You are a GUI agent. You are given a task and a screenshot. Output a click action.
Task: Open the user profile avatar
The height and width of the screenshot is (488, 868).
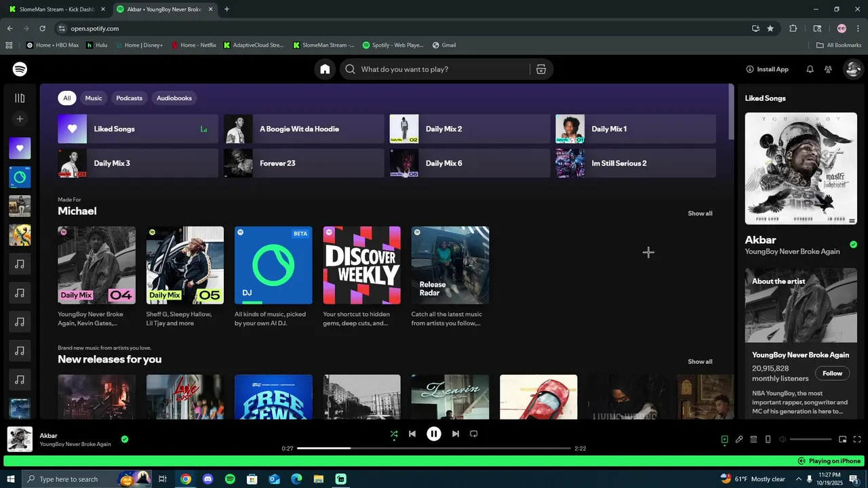[x=852, y=69]
